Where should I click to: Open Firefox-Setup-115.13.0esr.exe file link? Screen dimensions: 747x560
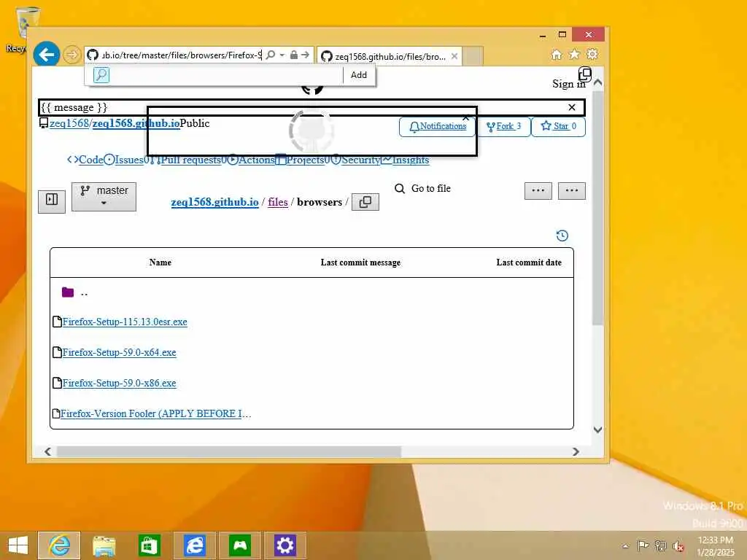(125, 322)
